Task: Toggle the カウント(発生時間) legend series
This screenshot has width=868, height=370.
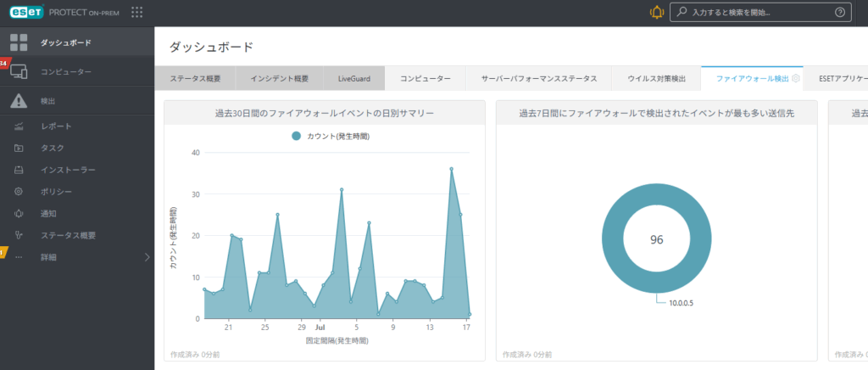Action: (x=330, y=136)
